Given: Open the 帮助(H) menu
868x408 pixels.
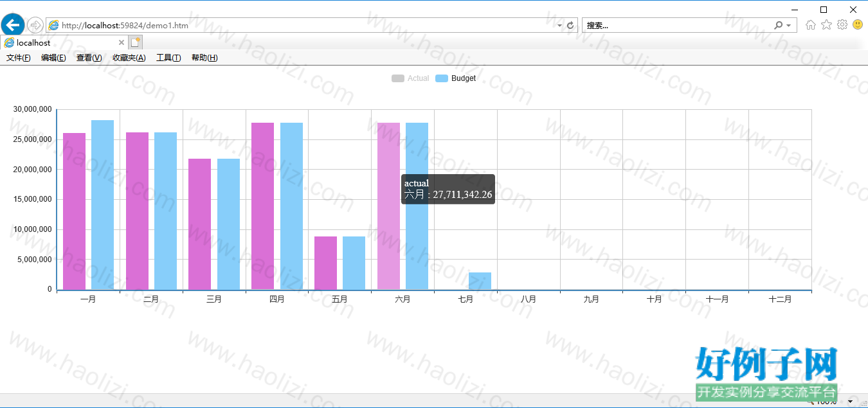Looking at the screenshot, I should coord(204,58).
